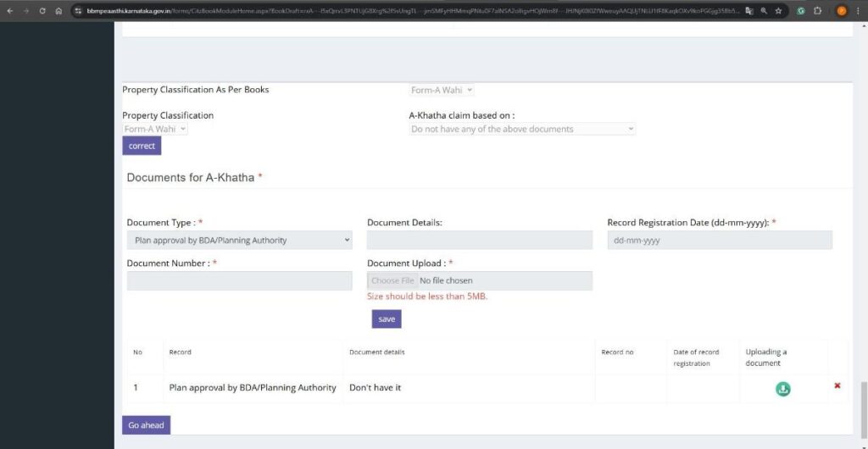Expand the Document Type dropdown
The height and width of the screenshot is (449, 868).
coord(239,241)
